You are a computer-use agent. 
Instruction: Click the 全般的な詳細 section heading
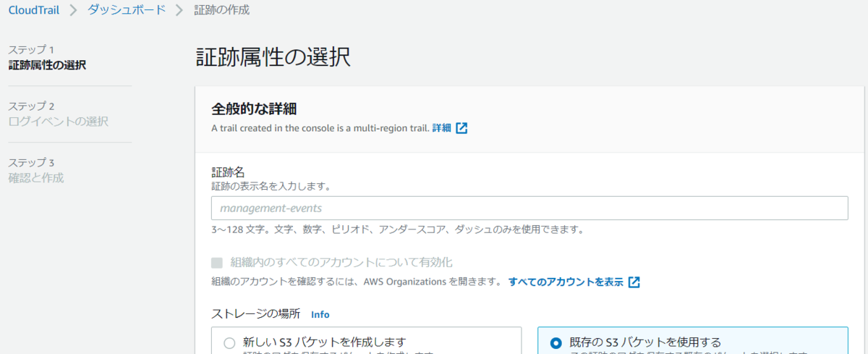pyautogui.click(x=255, y=109)
